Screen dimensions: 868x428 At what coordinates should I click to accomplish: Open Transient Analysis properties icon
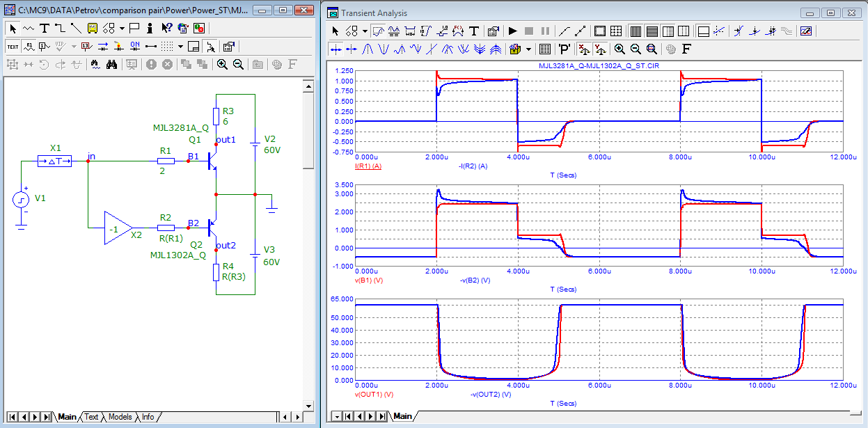pyautogui.click(x=493, y=31)
